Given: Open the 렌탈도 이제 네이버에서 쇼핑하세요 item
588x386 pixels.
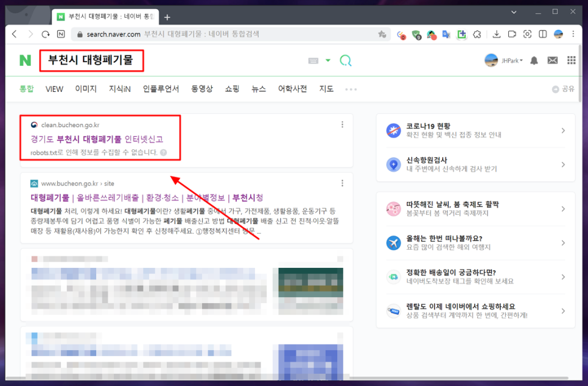Looking at the screenshot, I should coord(475,311).
